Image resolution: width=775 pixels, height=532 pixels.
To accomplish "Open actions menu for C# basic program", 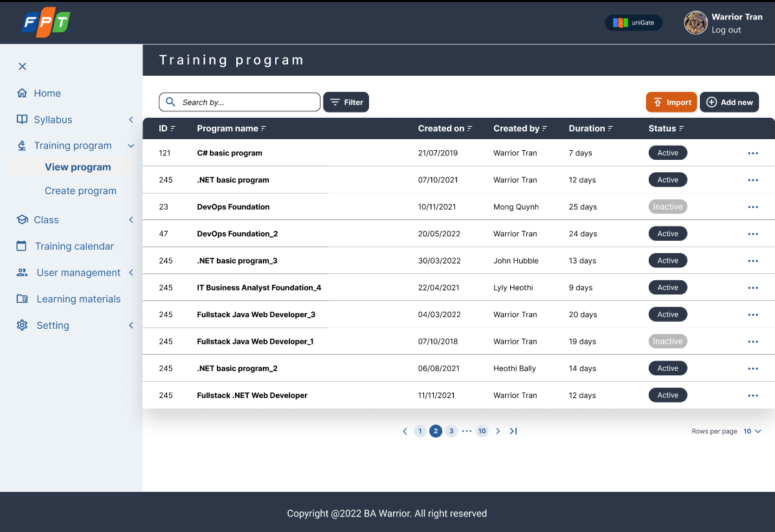I will (753, 153).
